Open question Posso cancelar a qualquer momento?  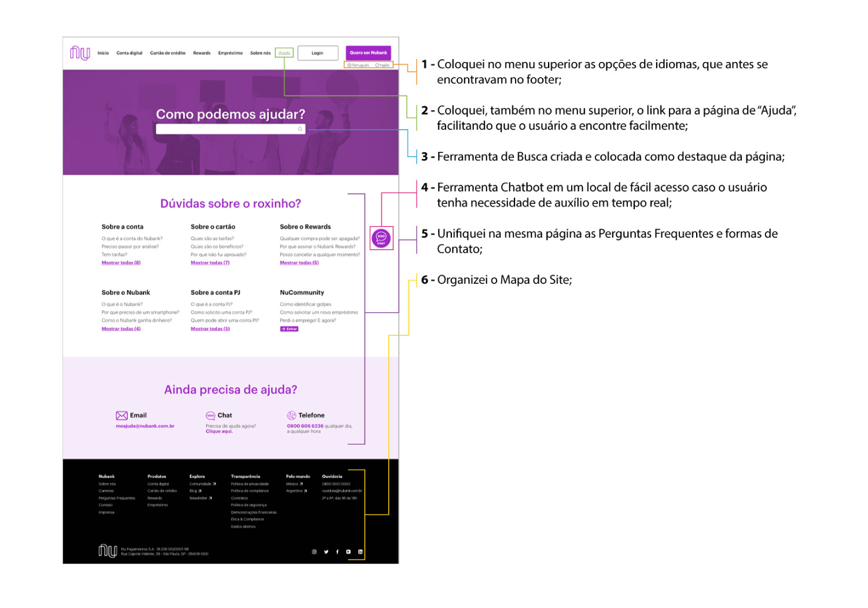pyautogui.click(x=320, y=255)
